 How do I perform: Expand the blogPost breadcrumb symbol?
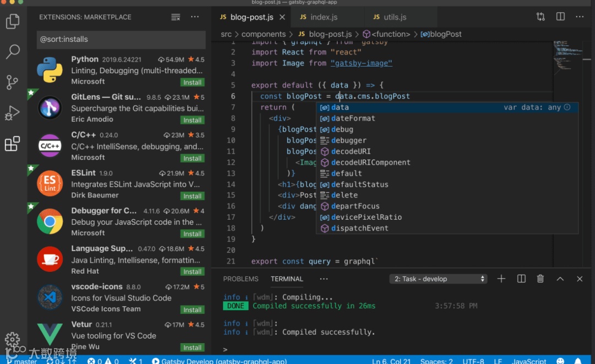coord(441,34)
